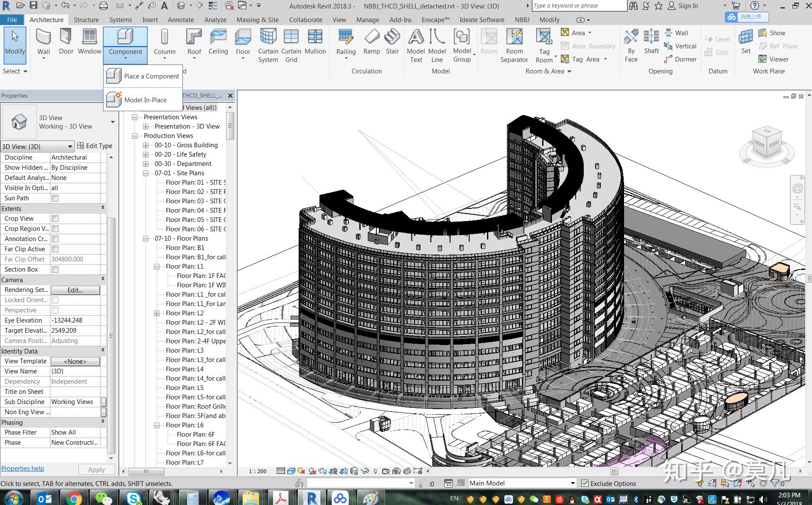Open the 3D View instance selector dropdown
Viewport: 812px width, 505px height.
click(x=37, y=146)
